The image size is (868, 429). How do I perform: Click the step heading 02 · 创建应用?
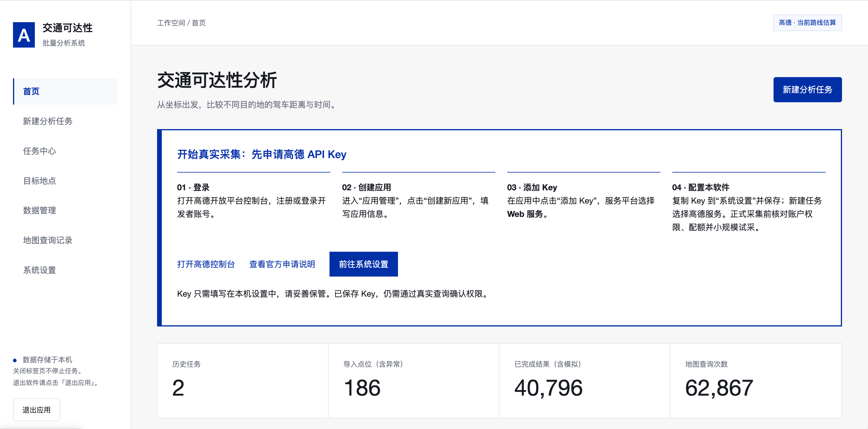click(367, 187)
